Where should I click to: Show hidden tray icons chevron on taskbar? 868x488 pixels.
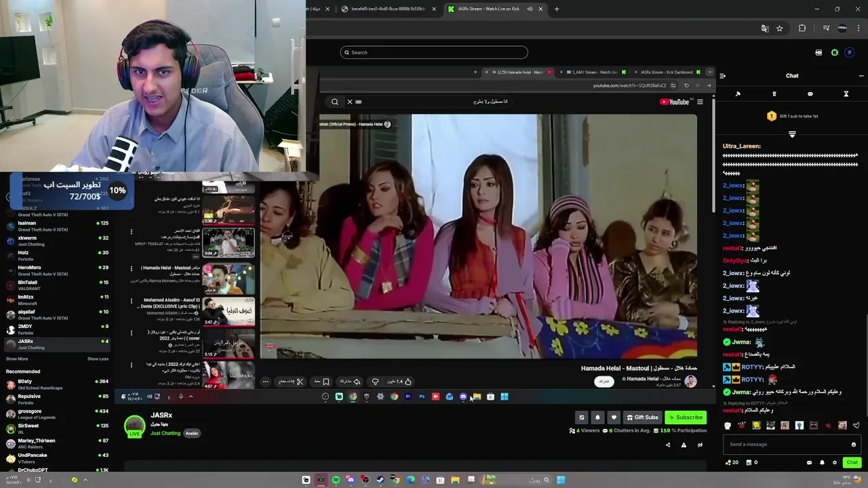coord(85,480)
